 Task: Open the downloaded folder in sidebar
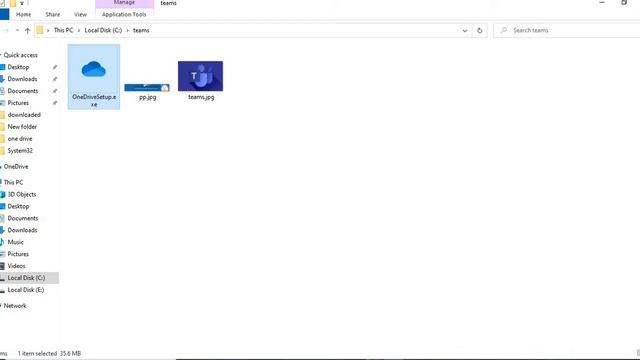(24, 115)
